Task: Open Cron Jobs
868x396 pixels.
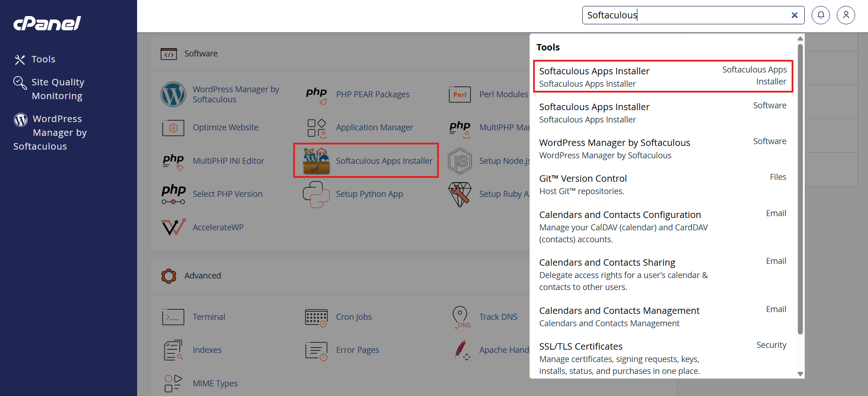Action: pos(354,317)
